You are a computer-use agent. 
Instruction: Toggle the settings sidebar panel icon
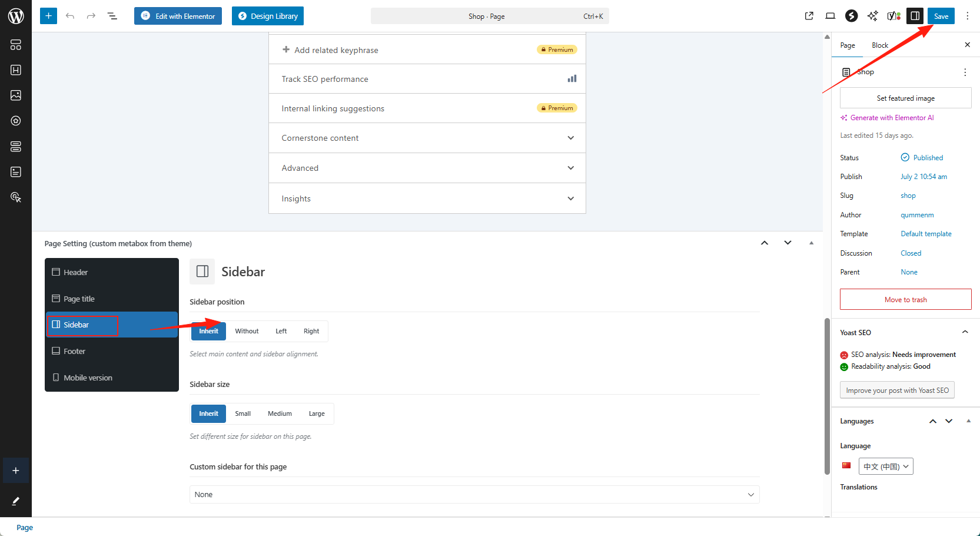[915, 16]
